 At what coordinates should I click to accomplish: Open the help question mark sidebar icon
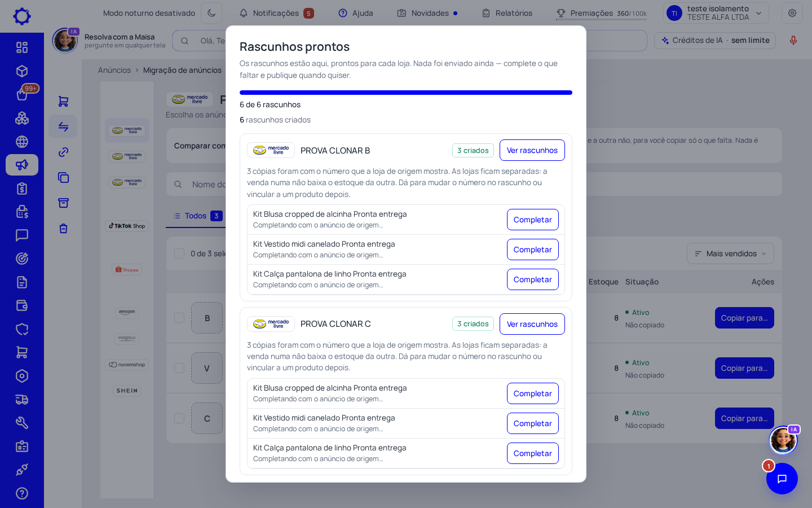click(22, 493)
